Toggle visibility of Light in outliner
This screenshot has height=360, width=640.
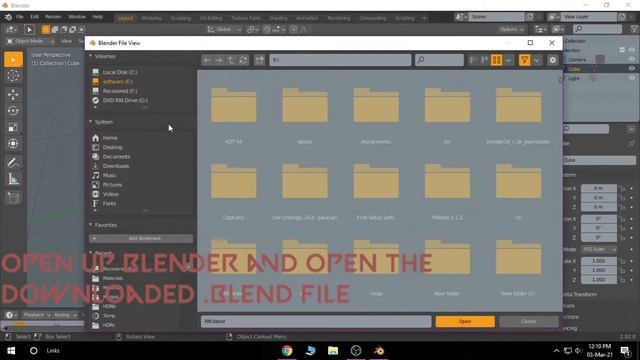pos(631,78)
